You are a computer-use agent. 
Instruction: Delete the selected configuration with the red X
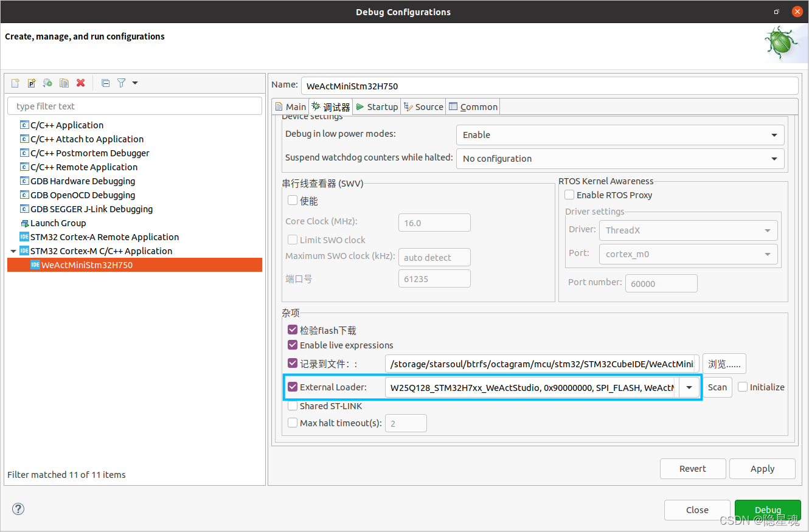pyautogui.click(x=80, y=83)
